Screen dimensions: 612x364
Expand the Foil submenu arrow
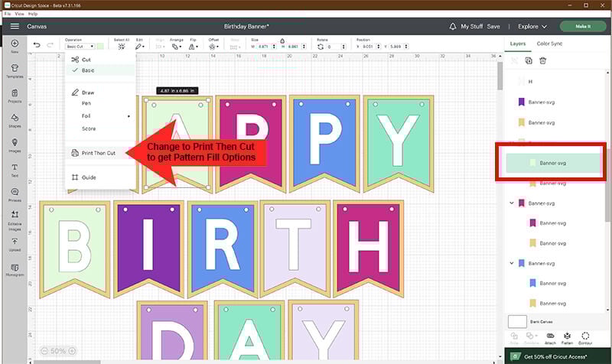click(x=129, y=116)
